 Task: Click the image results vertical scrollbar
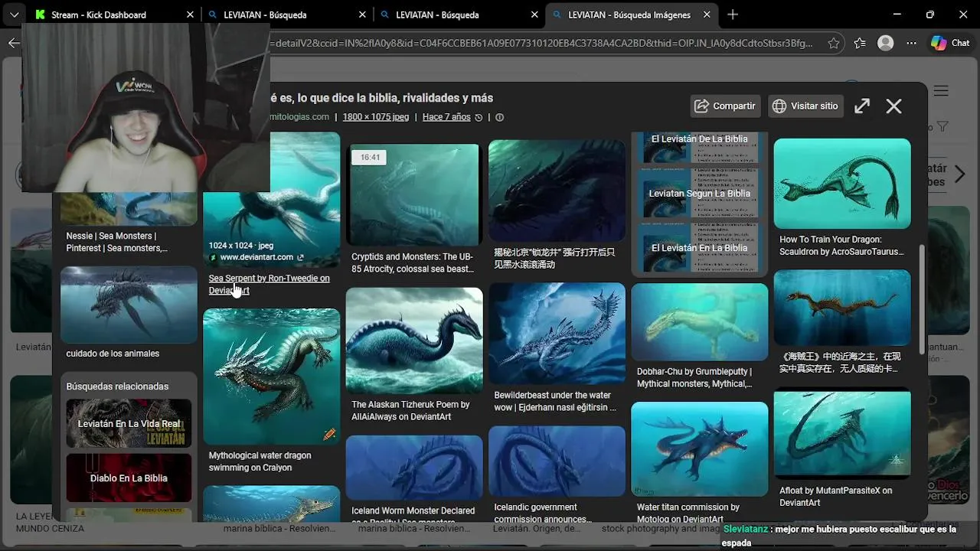(921, 298)
